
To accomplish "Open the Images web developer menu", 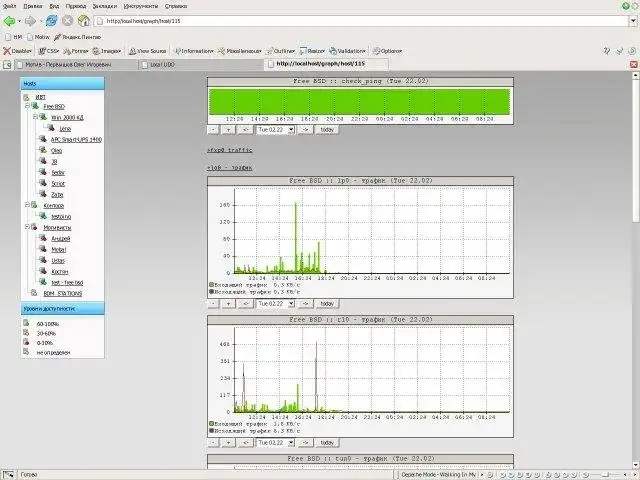I will [107, 51].
